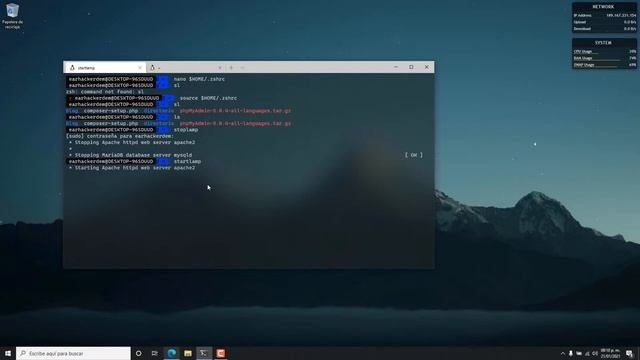Close the terminal window

coord(427,67)
